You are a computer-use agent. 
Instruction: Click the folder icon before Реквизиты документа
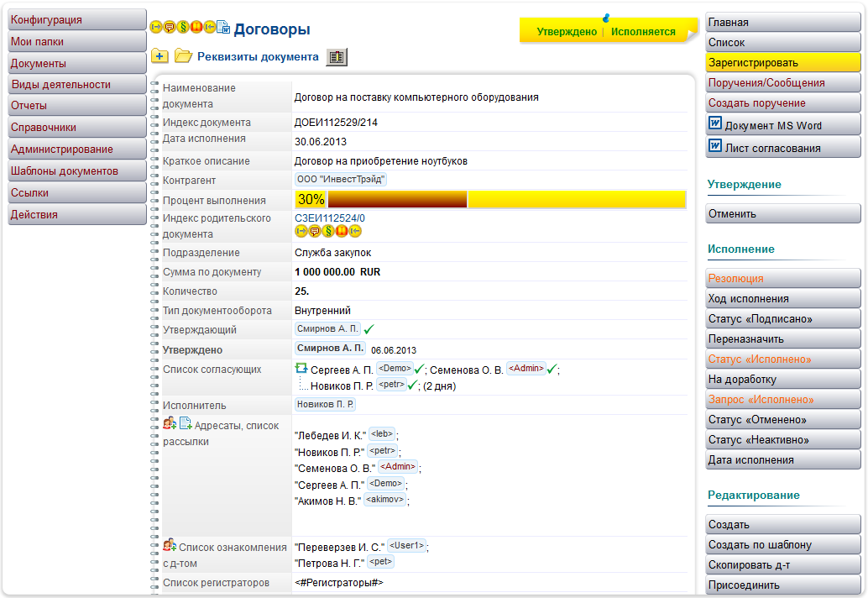coord(182,57)
